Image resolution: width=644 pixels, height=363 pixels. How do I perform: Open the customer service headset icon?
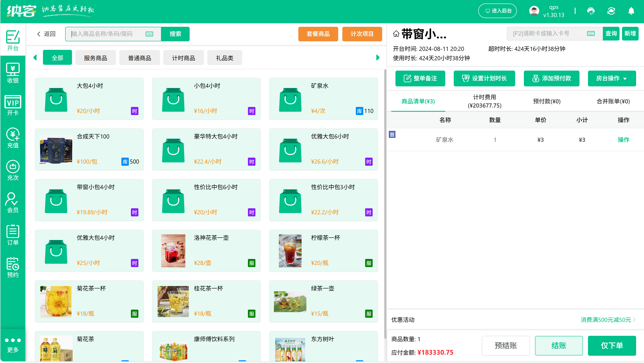click(591, 11)
